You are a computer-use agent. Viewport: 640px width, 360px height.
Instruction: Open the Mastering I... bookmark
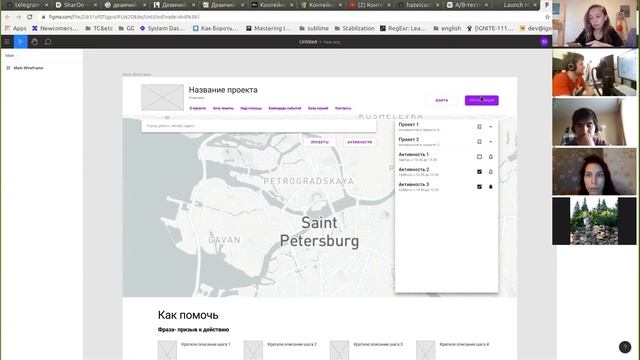pos(268,28)
